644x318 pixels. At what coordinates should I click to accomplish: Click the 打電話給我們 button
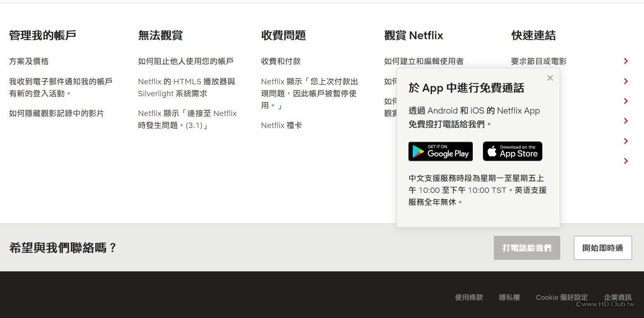[x=527, y=248]
